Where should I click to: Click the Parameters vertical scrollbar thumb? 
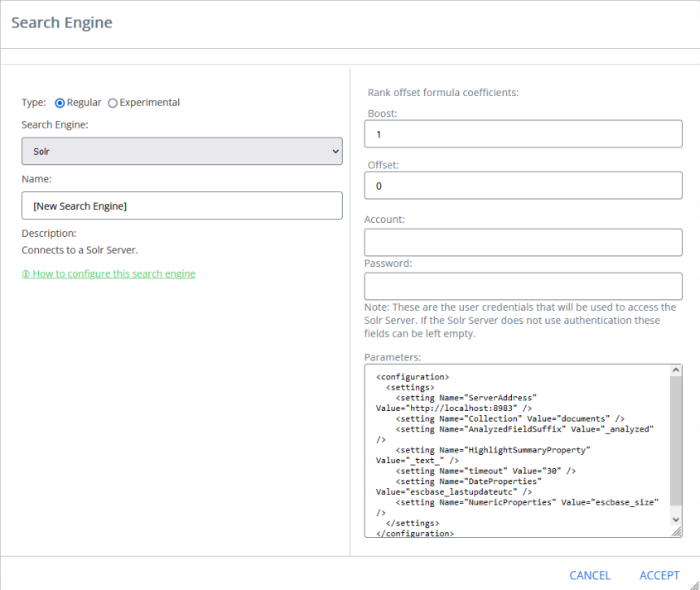676,441
